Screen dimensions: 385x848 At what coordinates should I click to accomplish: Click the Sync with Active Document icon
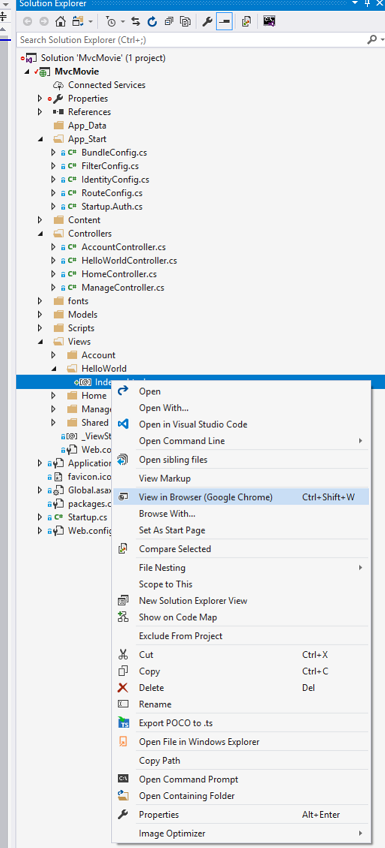click(x=135, y=22)
